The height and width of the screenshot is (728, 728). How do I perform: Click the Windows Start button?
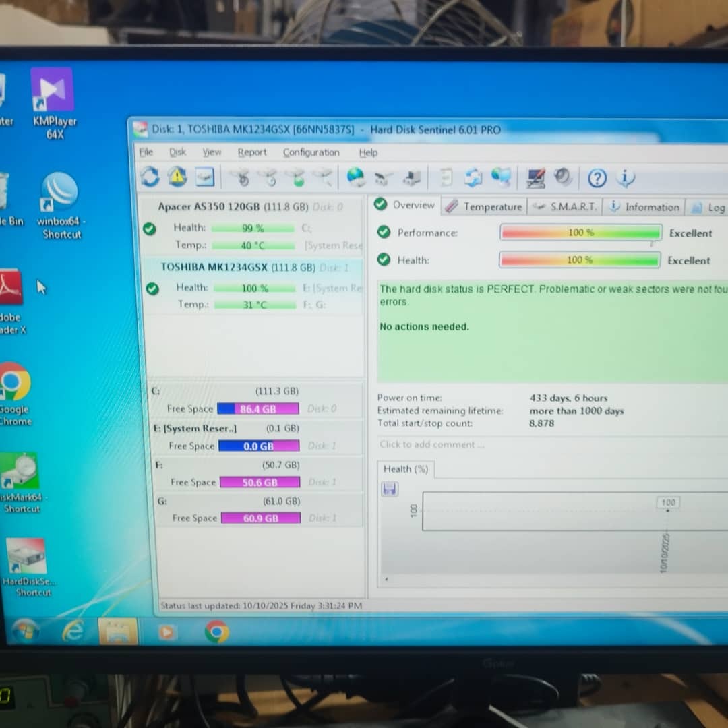25,632
